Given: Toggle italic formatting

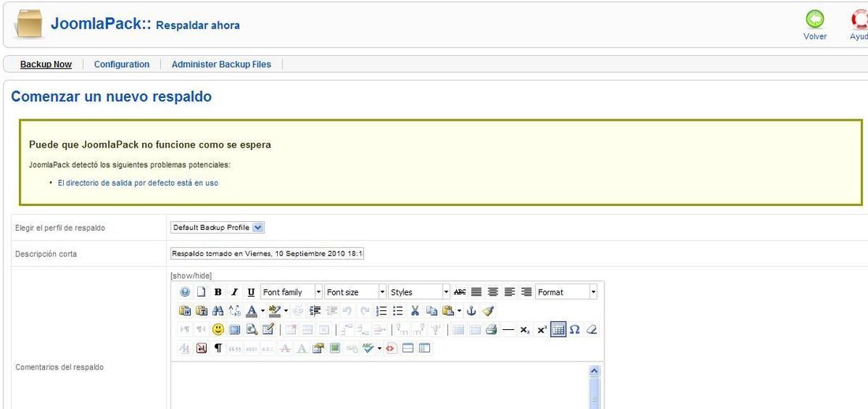Looking at the screenshot, I should [234, 292].
